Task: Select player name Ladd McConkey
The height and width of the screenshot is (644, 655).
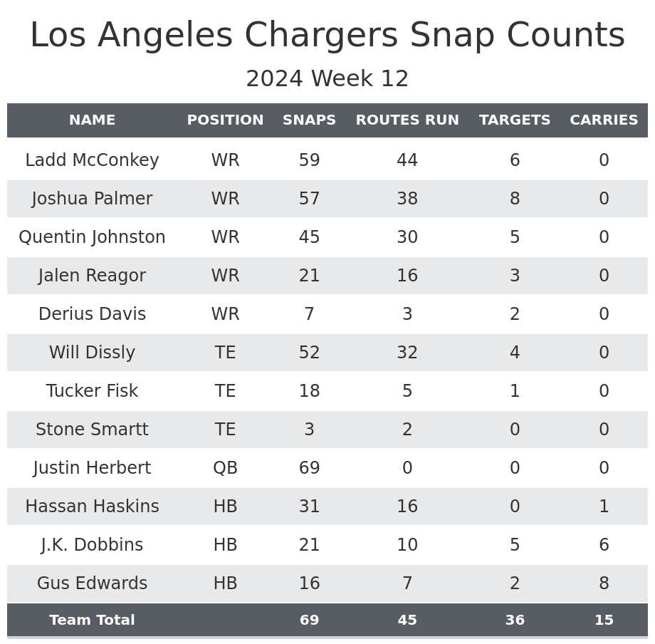Action: (92, 160)
